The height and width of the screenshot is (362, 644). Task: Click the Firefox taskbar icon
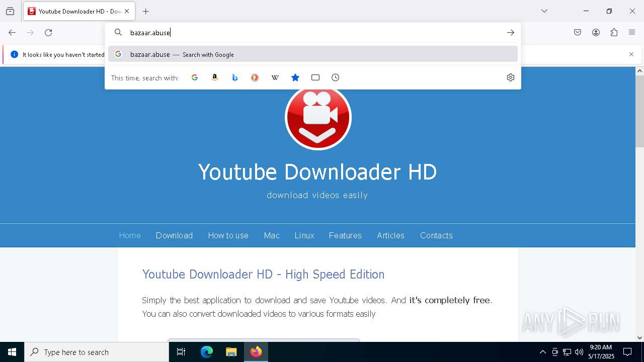[x=256, y=352]
